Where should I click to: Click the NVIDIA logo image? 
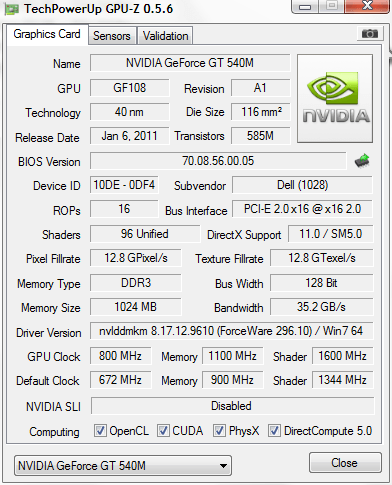tap(335, 99)
